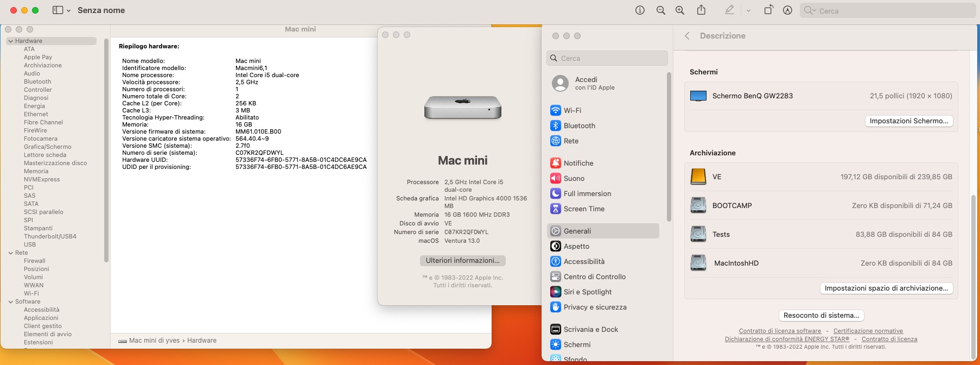Select Memoria in the hardware list
Image resolution: width=980 pixels, height=365 pixels.
pyautogui.click(x=36, y=171)
